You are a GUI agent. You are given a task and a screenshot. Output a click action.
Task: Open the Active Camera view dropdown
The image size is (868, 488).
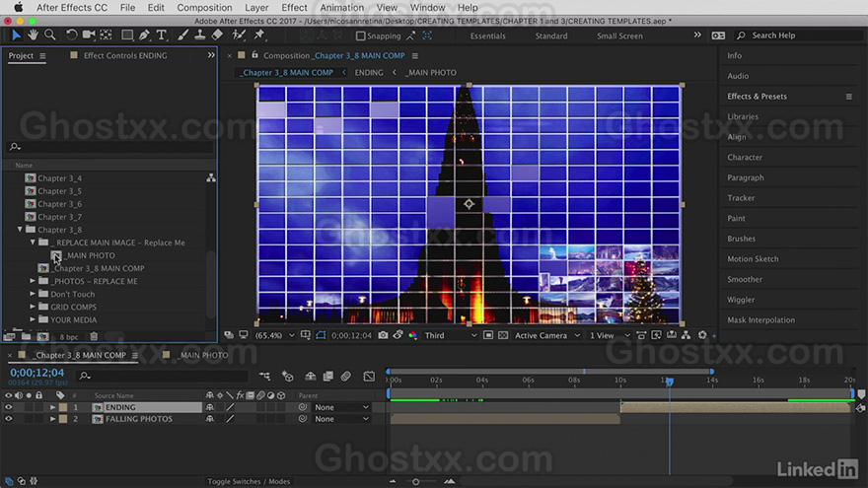pos(546,335)
